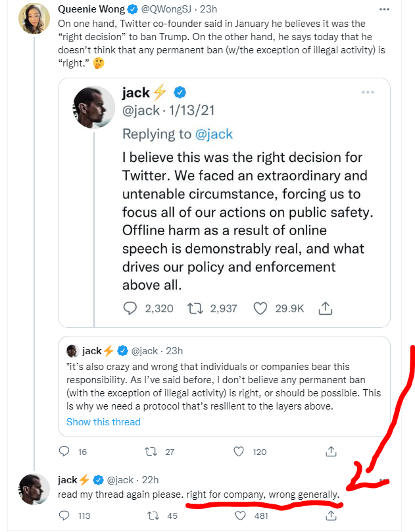
Task: Click the 22h timestamp on jack's reply
Action: [149, 479]
